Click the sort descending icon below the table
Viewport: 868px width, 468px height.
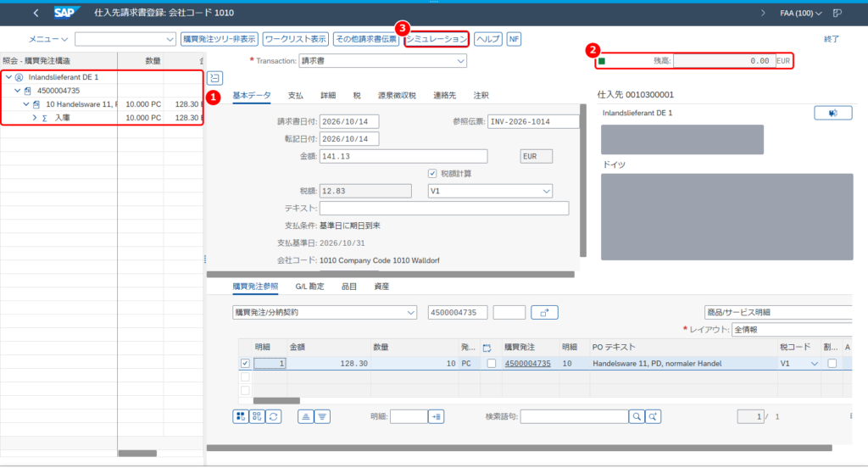click(x=322, y=416)
